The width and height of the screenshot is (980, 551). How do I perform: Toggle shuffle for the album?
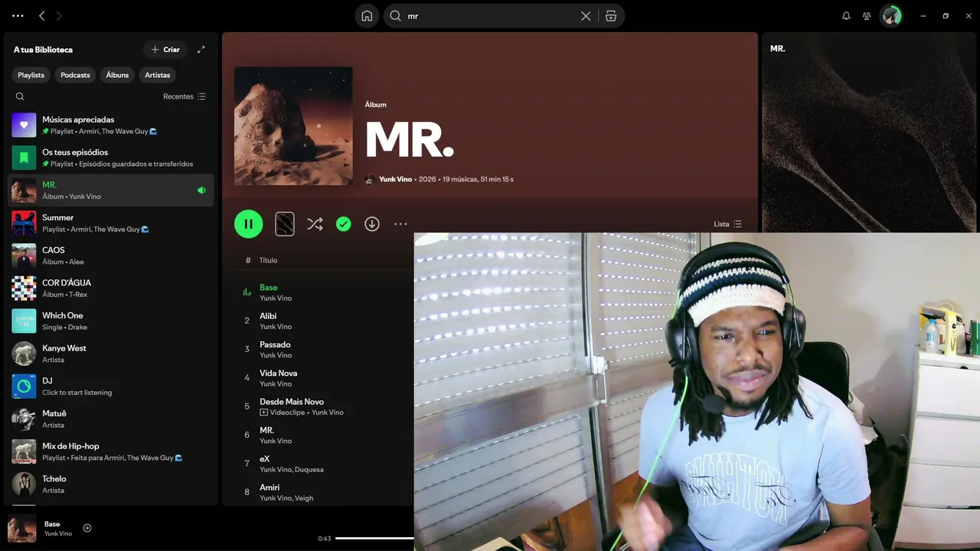(x=315, y=224)
